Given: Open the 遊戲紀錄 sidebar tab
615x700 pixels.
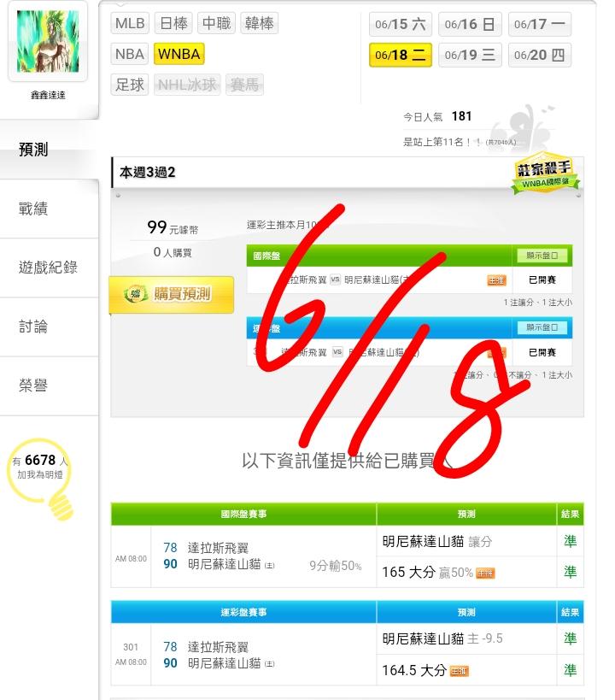Looking at the screenshot, I should pyautogui.click(x=49, y=268).
